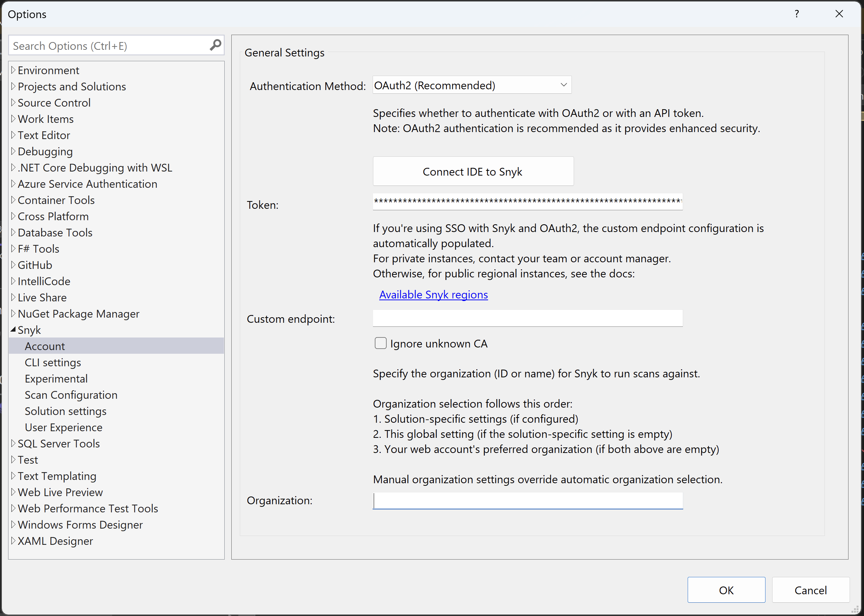Open the CLI settings page
The image size is (864, 616).
53,362
